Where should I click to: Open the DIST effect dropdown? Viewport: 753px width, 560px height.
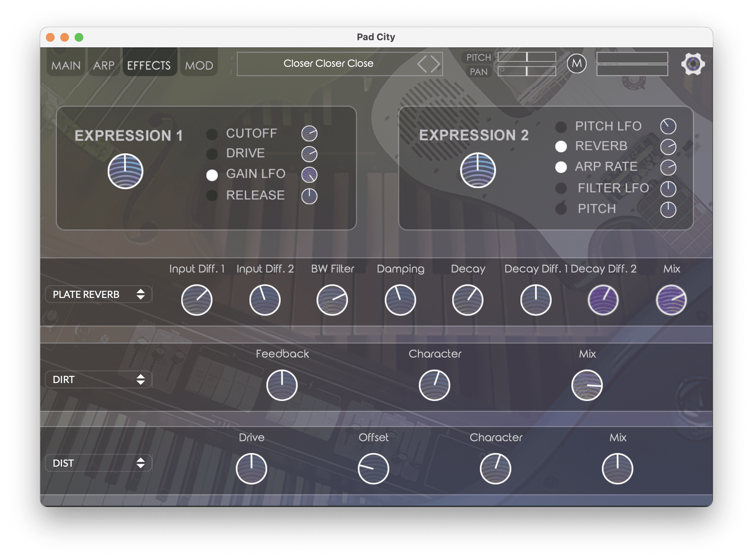[x=98, y=463]
